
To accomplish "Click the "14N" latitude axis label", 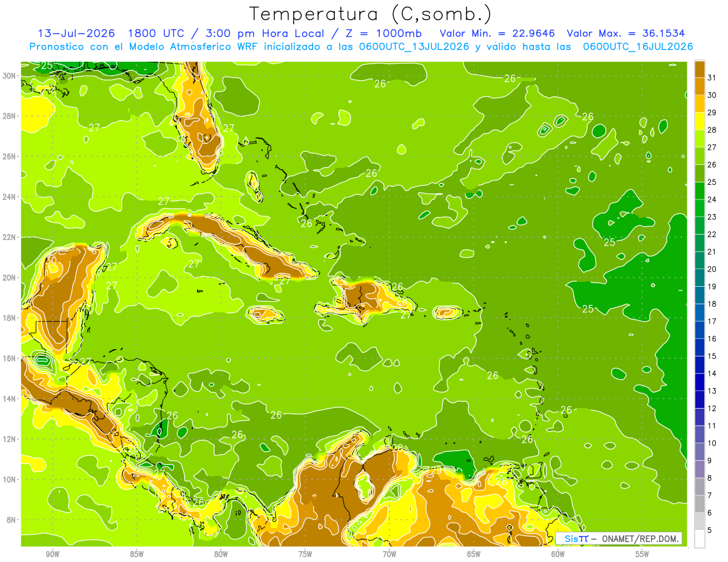I will point(10,399).
